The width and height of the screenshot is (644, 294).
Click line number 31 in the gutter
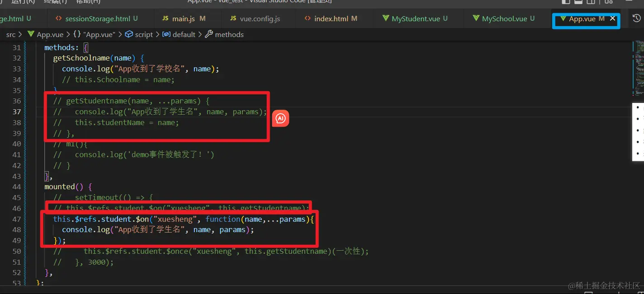pyautogui.click(x=17, y=47)
